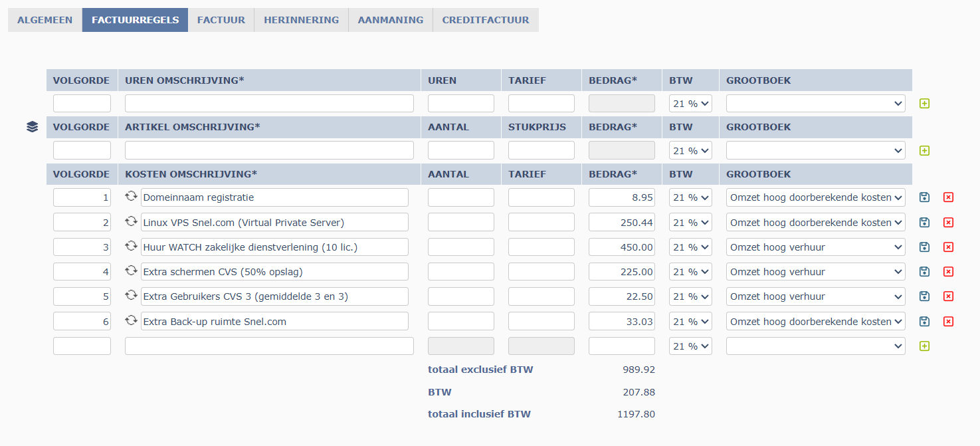Click refresh icon for Extra Gebruikers row
Image resolution: width=980 pixels, height=446 pixels.
click(x=131, y=296)
